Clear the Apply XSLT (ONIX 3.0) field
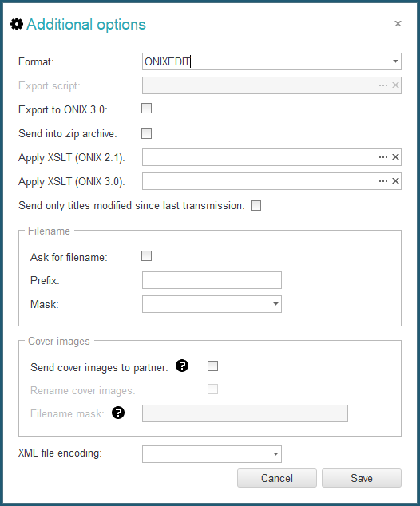This screenshot has height=506, width=420. click(x=395, y=181)
